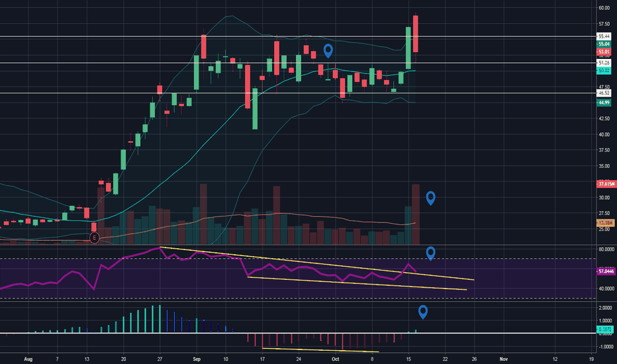Click the blue pin marker in the RSI pane
Viewport: 617px width, 364px height.
click(430, 253)
